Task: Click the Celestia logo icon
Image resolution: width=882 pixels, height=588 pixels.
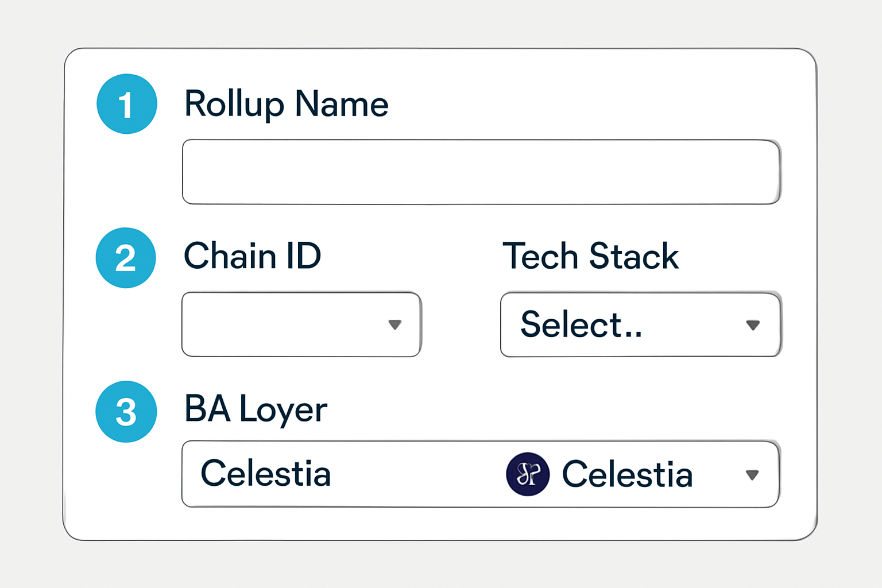Action: coord(528,474)
